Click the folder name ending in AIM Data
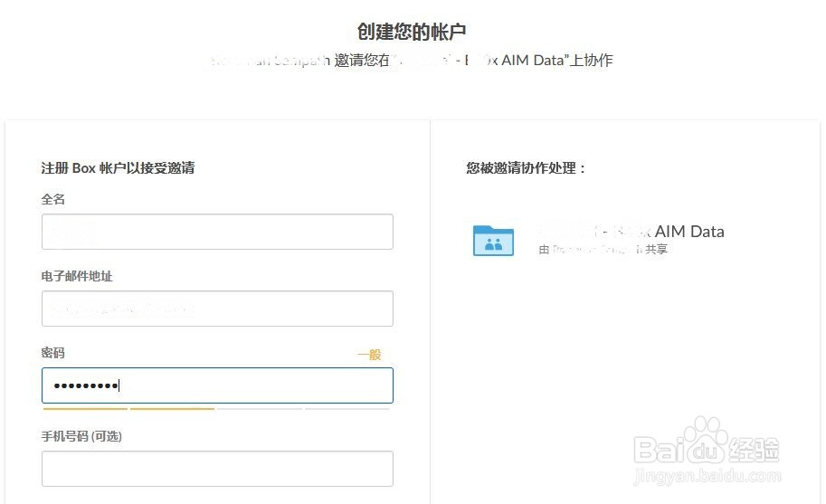Image resolution: width=826 pixels, height=504 pixels. point(631,232)
